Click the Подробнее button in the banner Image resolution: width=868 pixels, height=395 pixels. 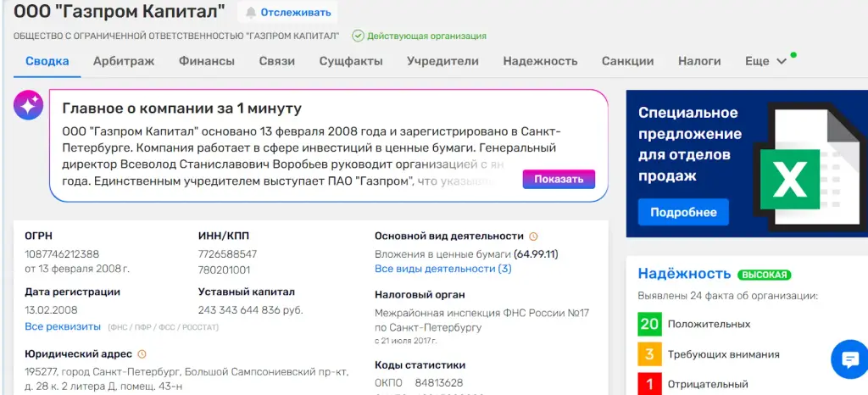(x=683, y=213)
